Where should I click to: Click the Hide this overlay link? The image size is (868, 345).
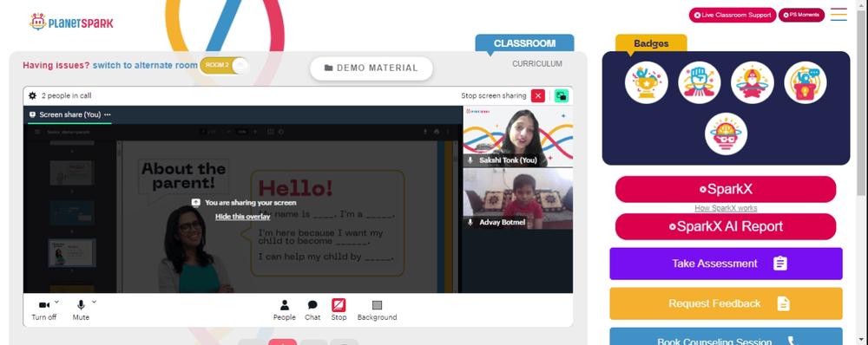[x=242, y=216]
